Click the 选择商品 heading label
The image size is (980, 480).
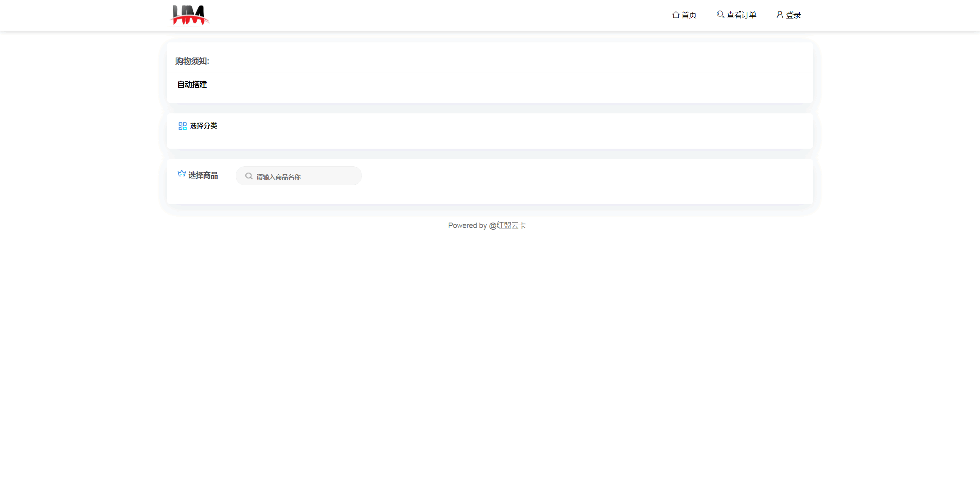(203, 175)
